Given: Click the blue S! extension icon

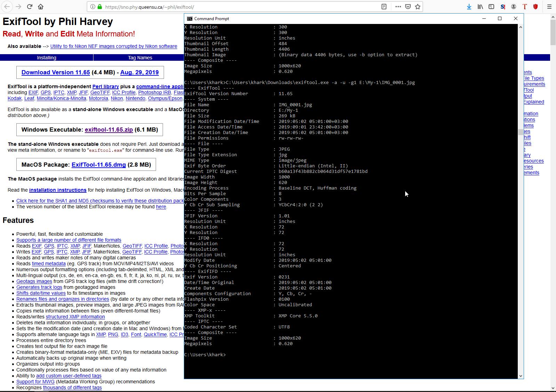Looking at the screenshot, I should click(x=502, y=7).
